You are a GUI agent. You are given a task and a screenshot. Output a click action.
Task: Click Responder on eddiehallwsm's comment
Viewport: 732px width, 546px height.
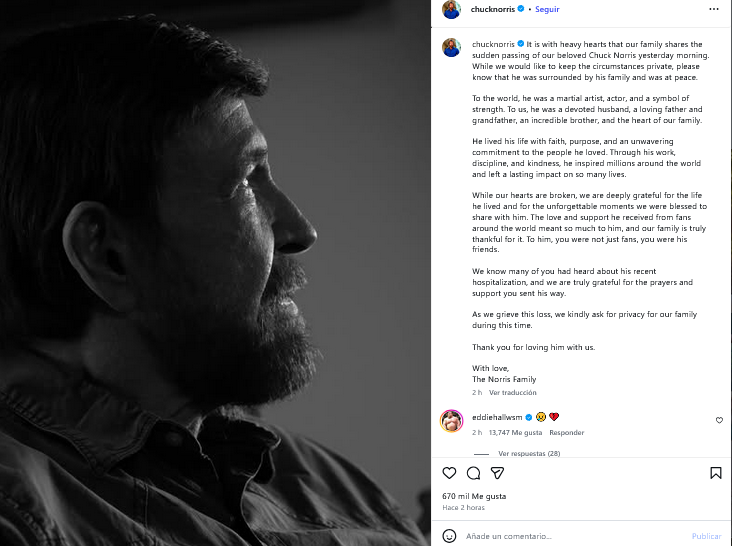point(566,433)
